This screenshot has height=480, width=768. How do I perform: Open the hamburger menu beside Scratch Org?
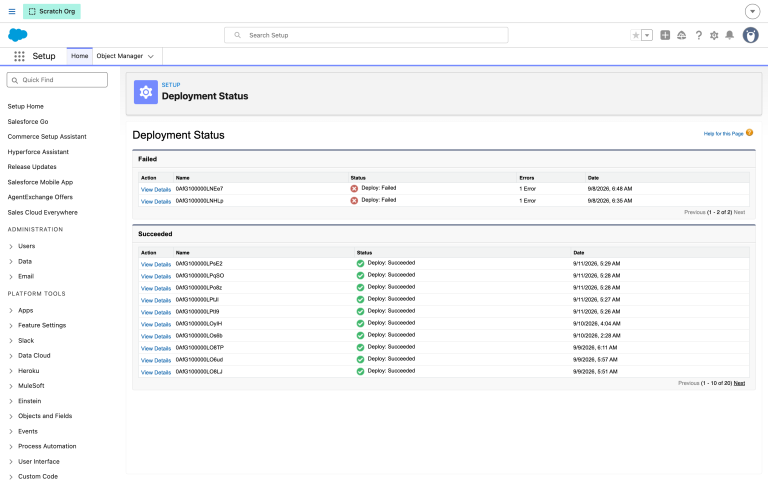[x=12, y=11]
